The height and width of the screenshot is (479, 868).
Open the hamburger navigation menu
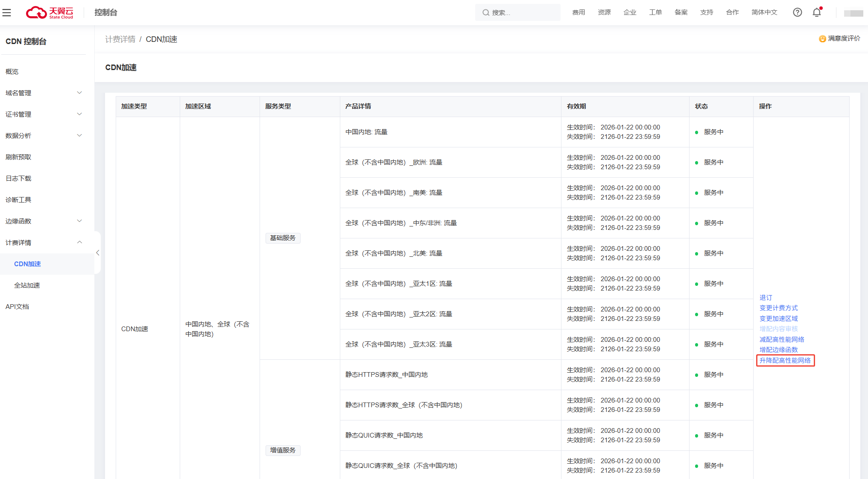click(x=6, y=12)
